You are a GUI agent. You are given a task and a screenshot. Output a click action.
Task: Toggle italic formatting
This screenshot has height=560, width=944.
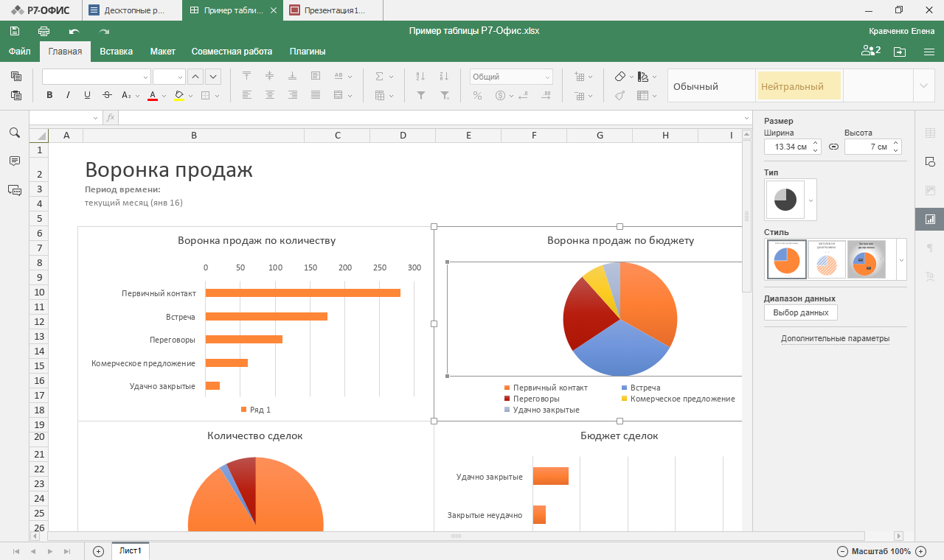click(69, 95)
